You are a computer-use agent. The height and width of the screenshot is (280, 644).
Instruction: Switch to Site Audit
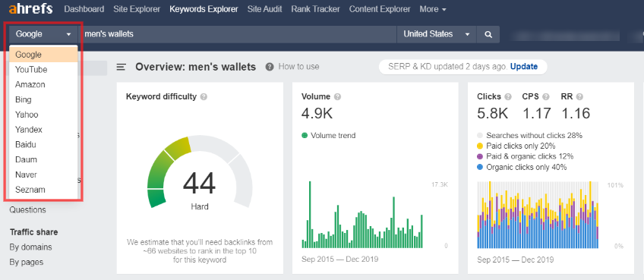click(x=264, y=9)
